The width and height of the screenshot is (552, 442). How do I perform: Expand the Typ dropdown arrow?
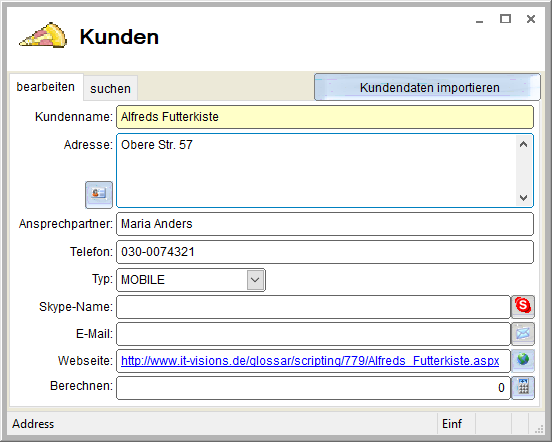(x=255, y=280)
